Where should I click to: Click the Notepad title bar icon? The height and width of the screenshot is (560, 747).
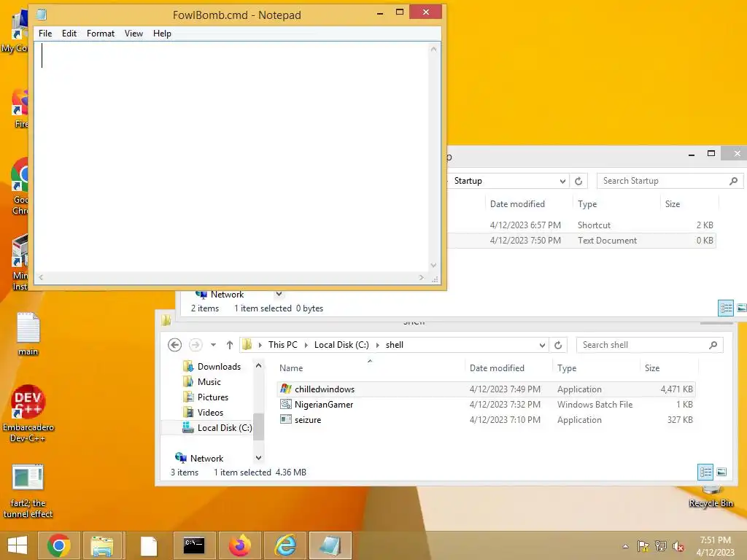[x=42, y=15]
